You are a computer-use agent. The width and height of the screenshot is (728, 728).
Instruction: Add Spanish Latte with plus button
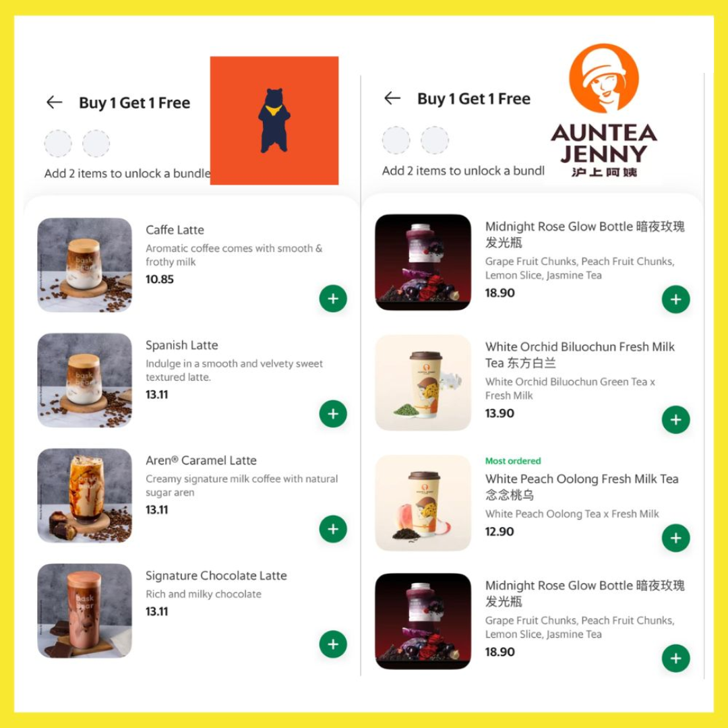click(333, 414)
